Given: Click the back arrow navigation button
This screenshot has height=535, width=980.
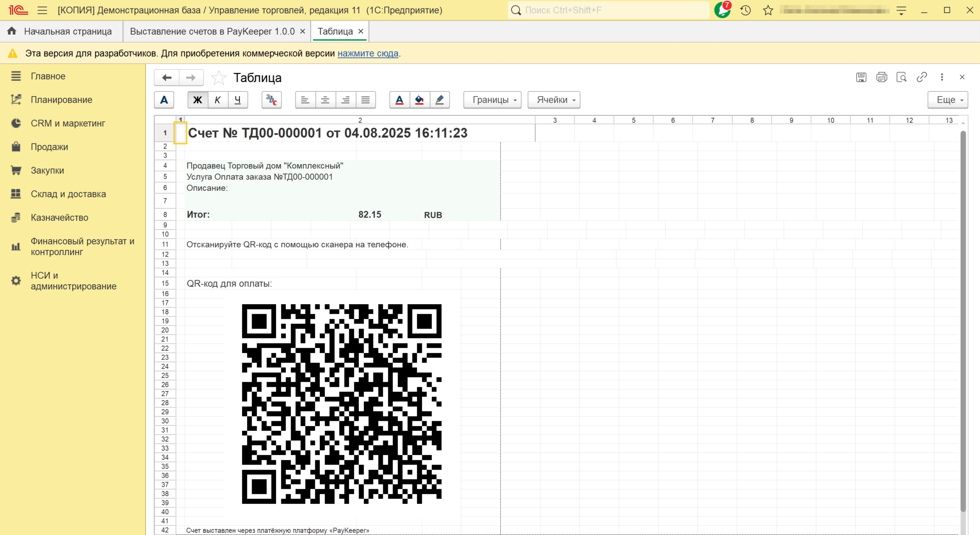Looking at the screenshot, I should point(167,78).
